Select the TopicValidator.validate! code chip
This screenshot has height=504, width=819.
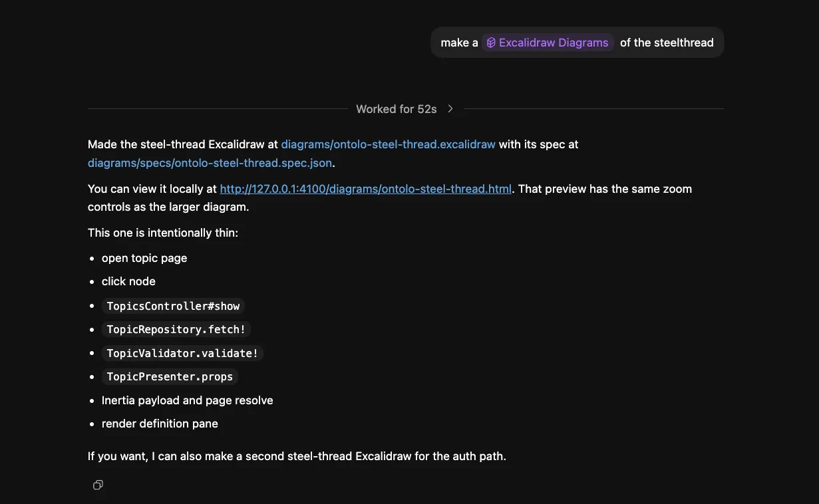tap(182, 353)
